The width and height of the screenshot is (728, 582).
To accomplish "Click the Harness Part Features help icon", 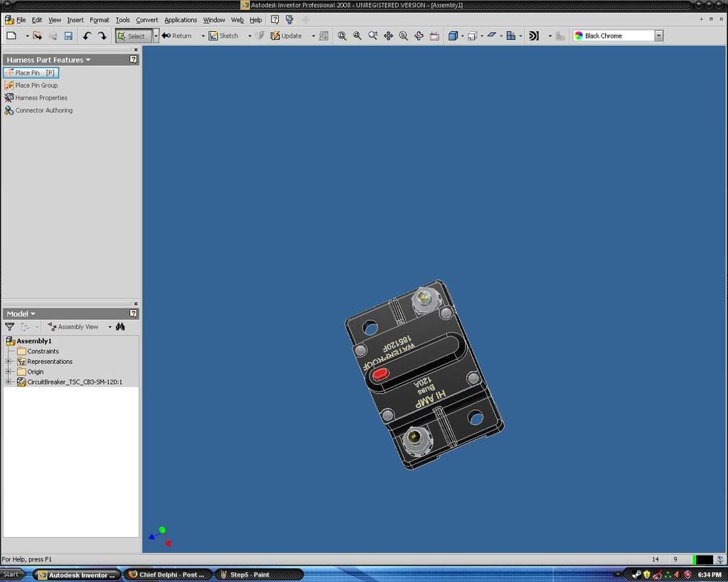I will click(x=133, y=60).
